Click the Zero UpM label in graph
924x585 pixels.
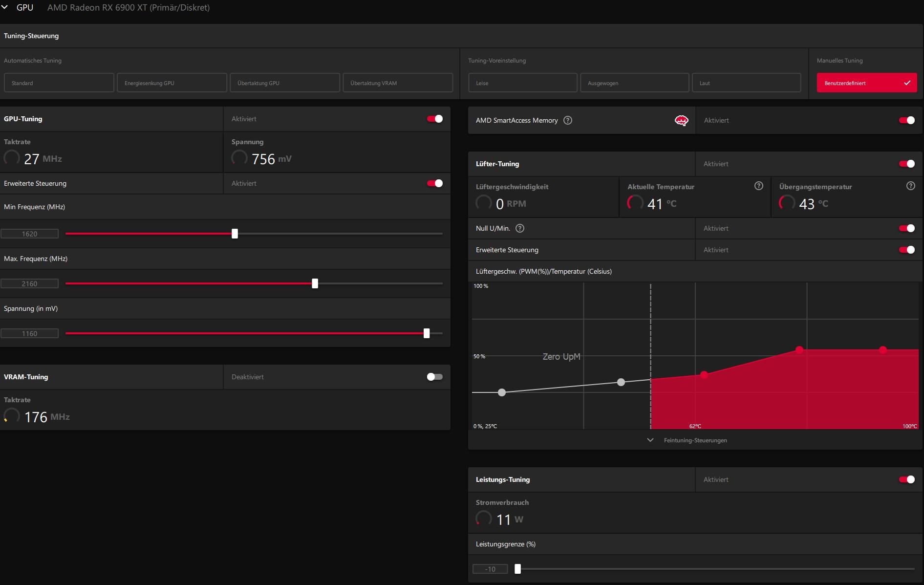pos(561,356)
